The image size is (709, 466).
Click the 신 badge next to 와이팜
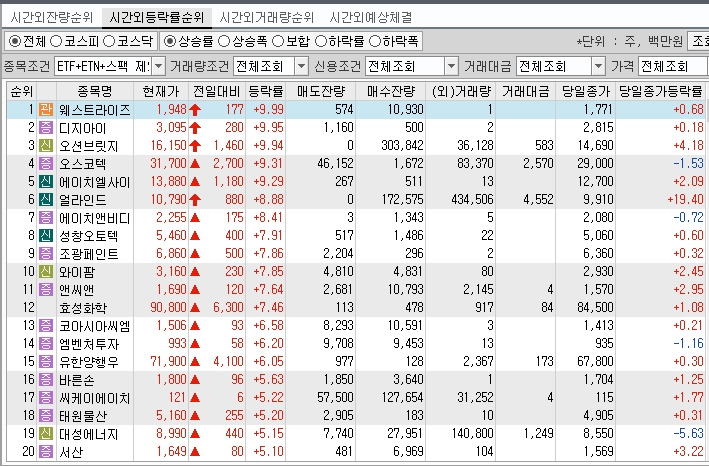click(46, 272)
